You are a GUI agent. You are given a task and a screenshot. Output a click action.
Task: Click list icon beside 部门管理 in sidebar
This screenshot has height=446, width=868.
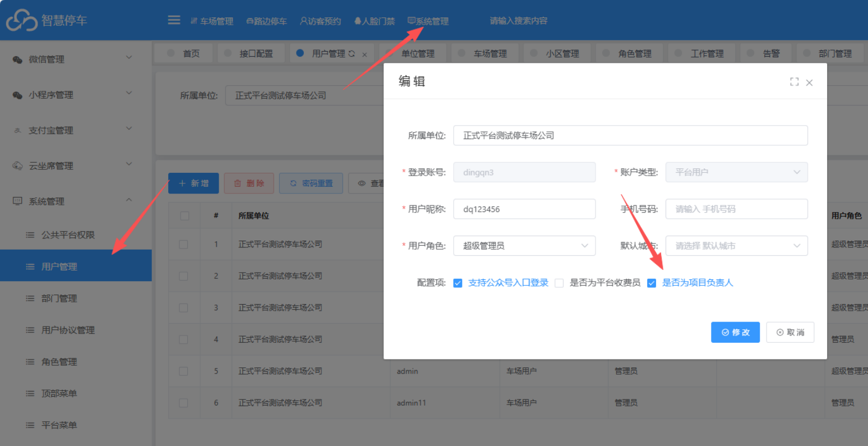(x=30, y=298)
